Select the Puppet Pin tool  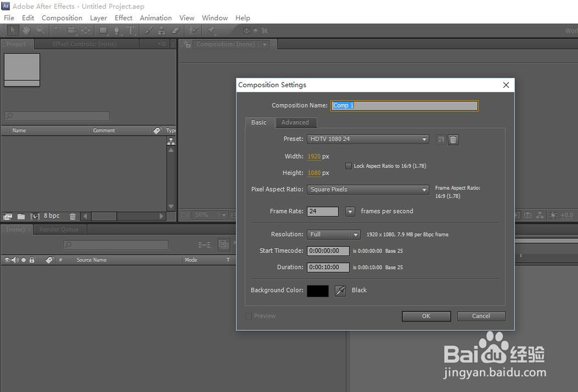pos(211,31)
